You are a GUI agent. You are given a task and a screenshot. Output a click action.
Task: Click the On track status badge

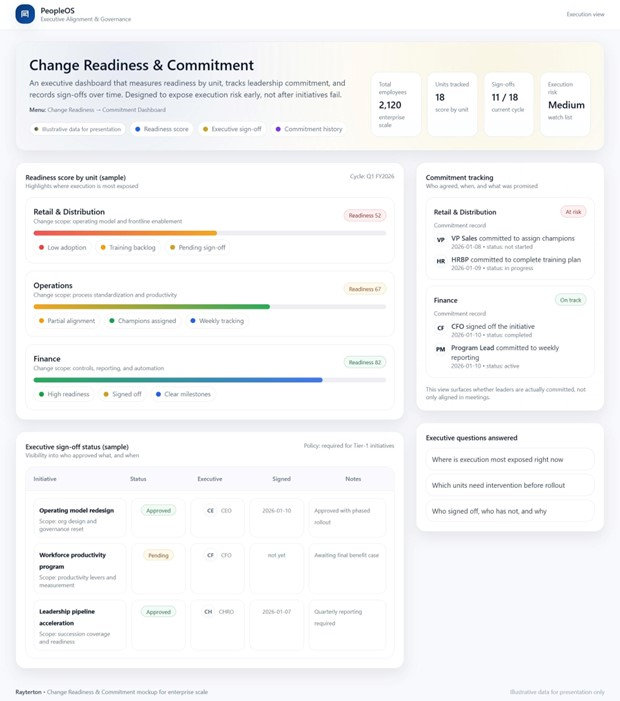570,300
